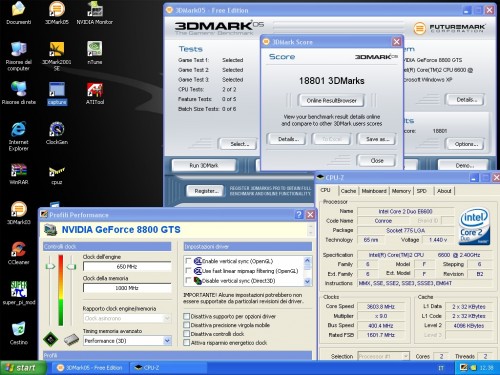Launch the nTune desktop icon
The width and height of the screenshot is (500, 375).
tap(95, 53)
